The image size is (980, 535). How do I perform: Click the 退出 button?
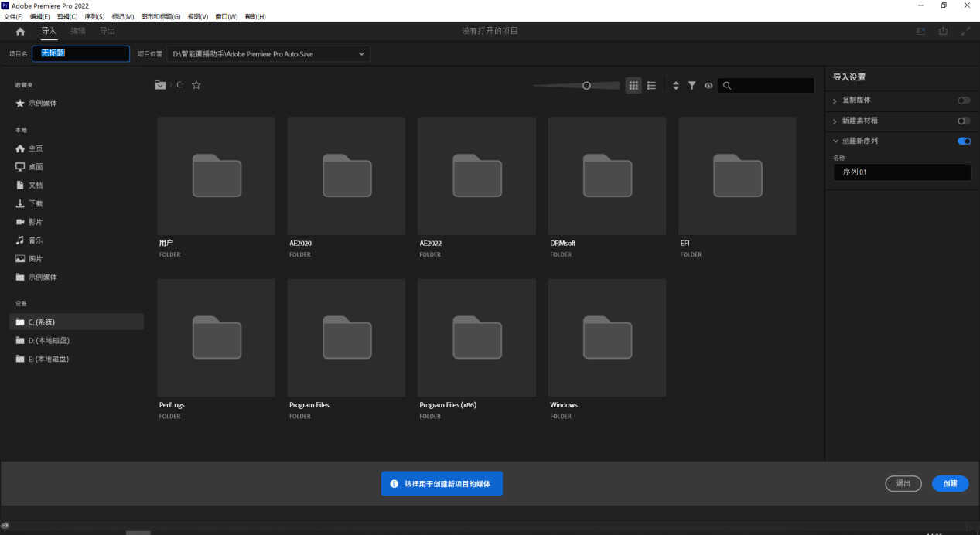(x=903, y=483)
